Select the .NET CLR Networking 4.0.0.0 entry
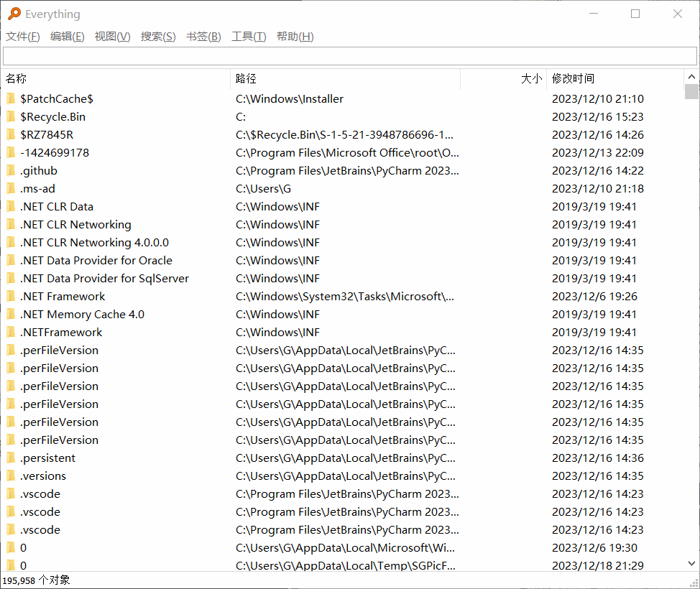Screen dimensions: 700x589 point(94,242)
